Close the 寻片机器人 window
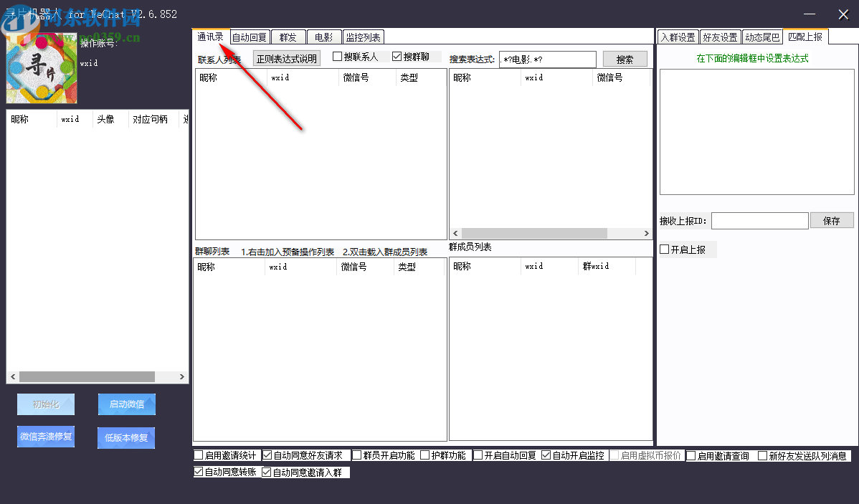This screenshot has height=504, width=859. [x=843, y=14]
